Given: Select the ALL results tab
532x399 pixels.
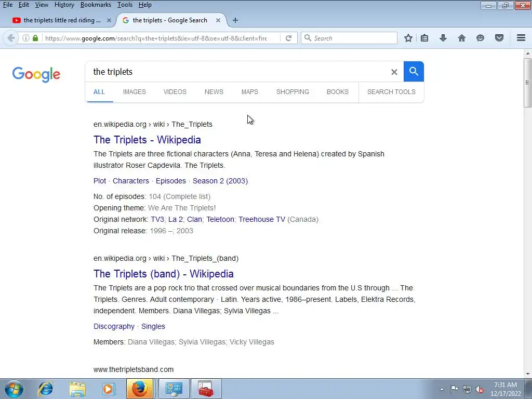Looking at the screenshot, I should point(99,92).
